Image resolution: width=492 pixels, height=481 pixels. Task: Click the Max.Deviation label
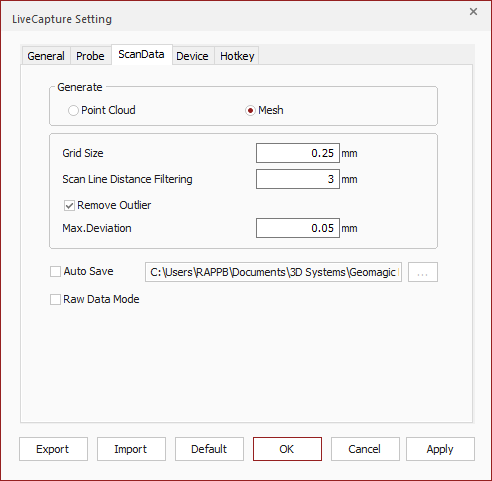(97, 228)
